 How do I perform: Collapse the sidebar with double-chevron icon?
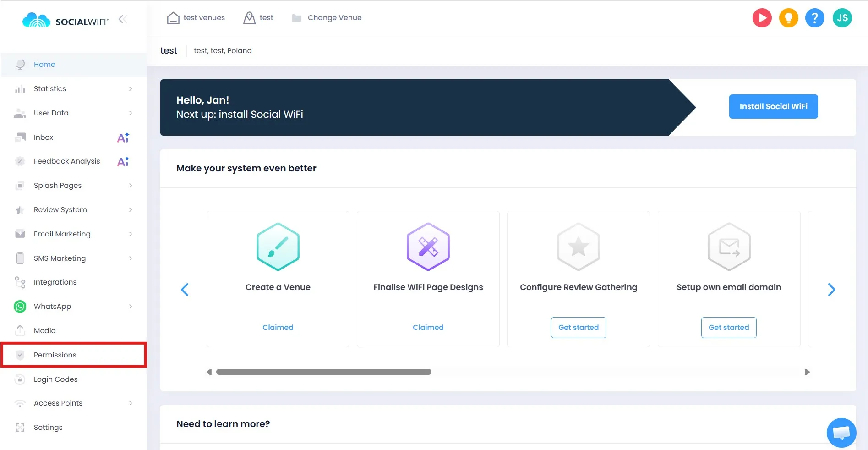click(122, 19)
